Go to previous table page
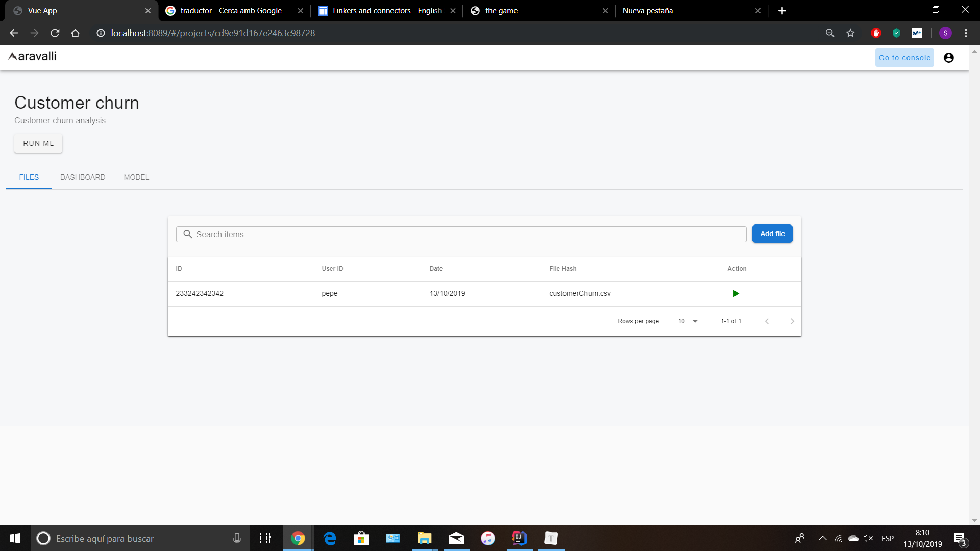This screenshot has height=551, width=980. [x=767, y=321]
